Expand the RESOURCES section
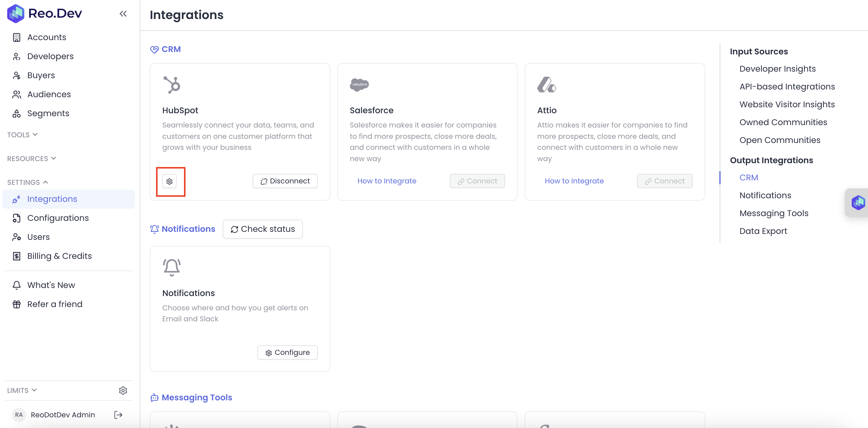Screen dimensions: 868x428 pos(31,158)
